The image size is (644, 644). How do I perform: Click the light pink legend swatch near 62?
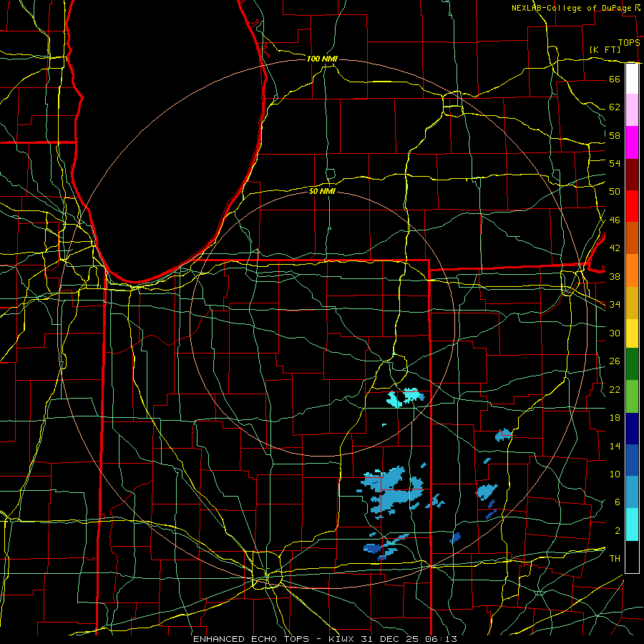(x=632, y=109)
